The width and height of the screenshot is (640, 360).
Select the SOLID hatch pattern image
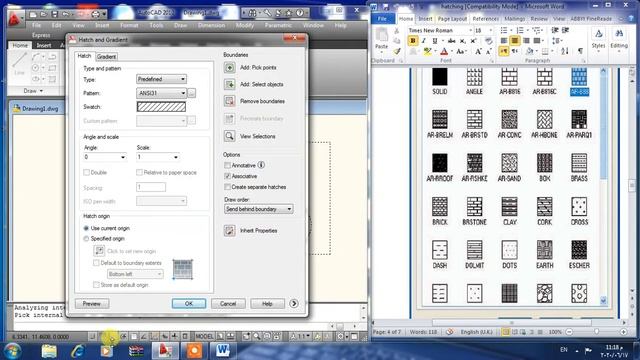coord(440,77)
